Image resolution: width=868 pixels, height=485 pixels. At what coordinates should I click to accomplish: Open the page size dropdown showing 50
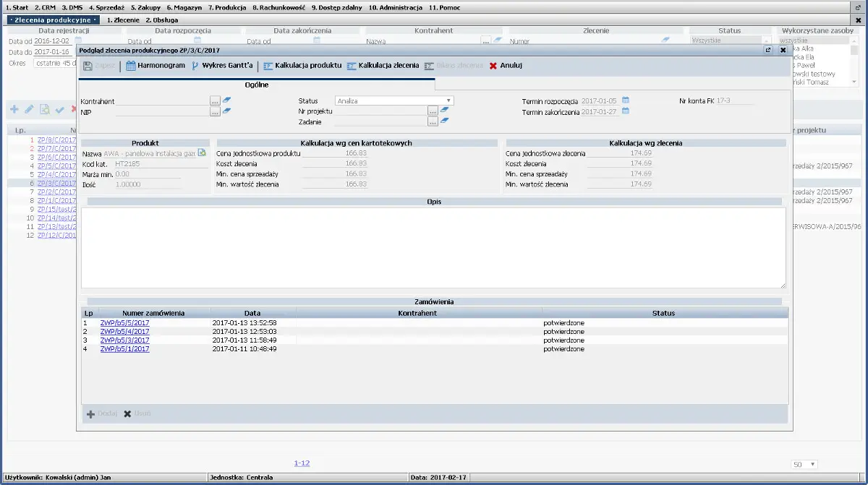(804, 464)
